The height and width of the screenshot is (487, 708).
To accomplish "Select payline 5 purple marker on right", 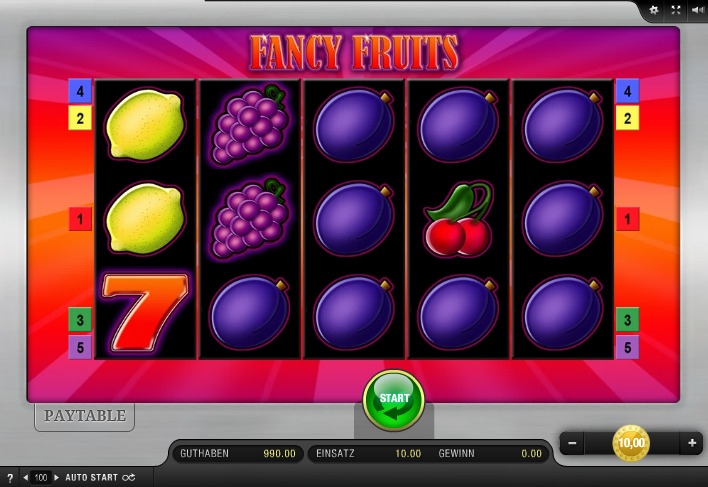I will pyautogui.click(x=628, y=347).
